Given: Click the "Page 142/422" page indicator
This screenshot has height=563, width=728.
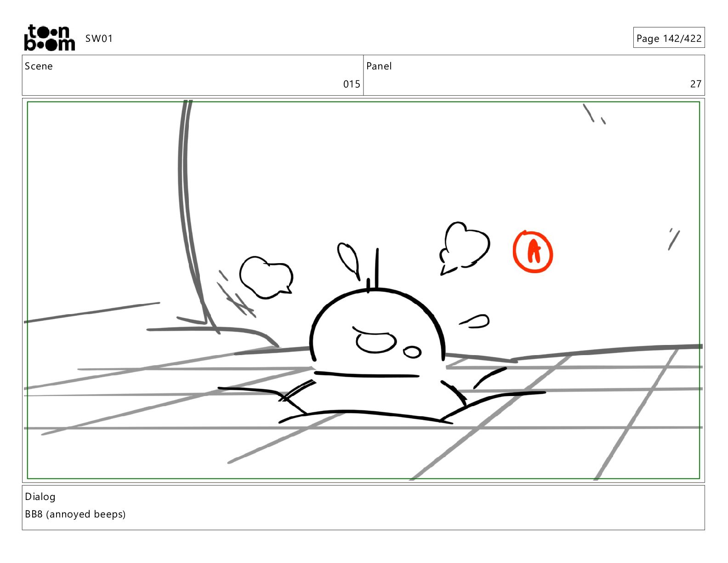Looking at the screenshot, I should [x=669, y=38].
